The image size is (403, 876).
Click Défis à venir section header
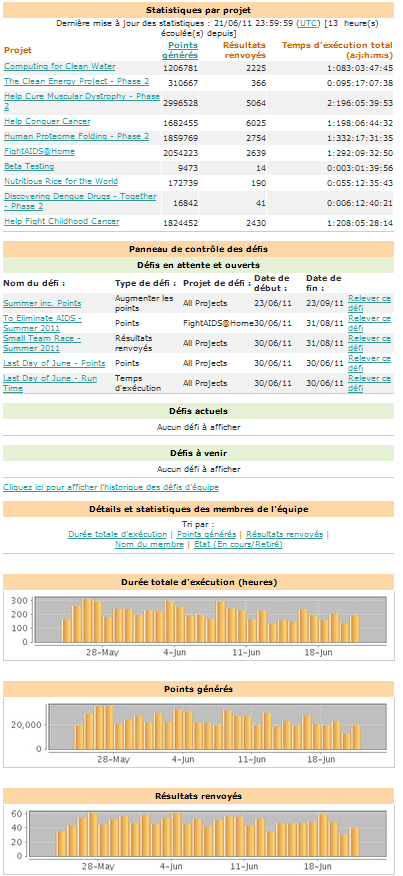tap(198, 453)
